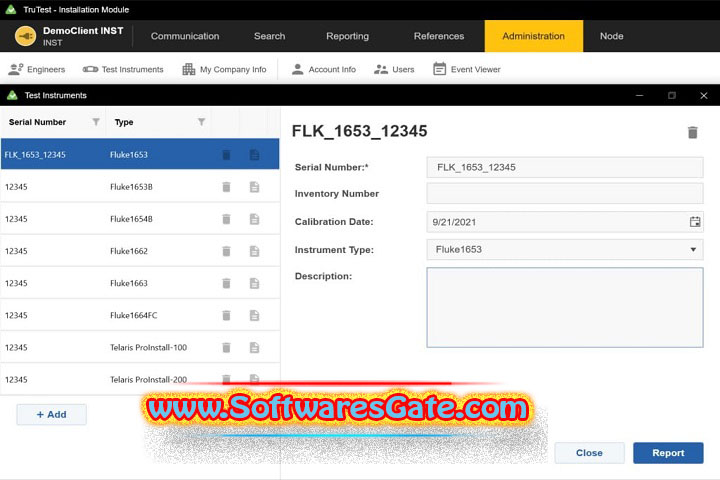Maximize the Test Instruments window
Viewport: 720px width, 480px height.
coord(671,96)
